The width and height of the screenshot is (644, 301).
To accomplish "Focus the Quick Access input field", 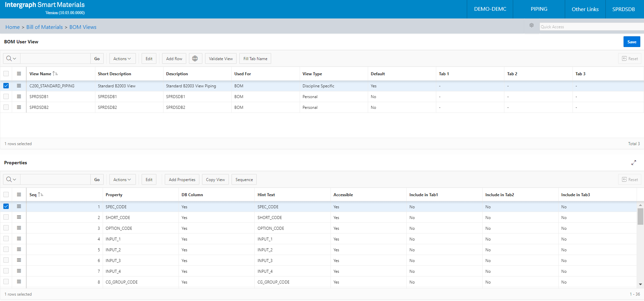I will 591,27.
